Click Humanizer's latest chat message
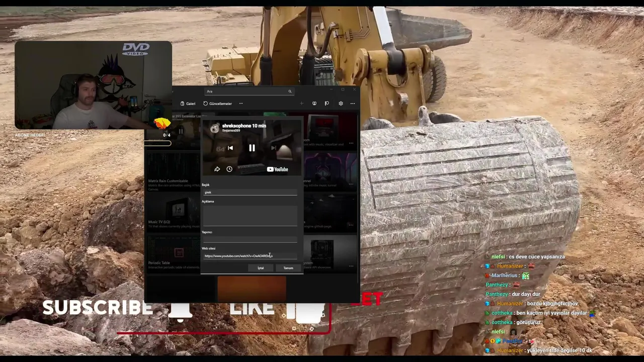The image size is (644, 362). coord(539,350)
